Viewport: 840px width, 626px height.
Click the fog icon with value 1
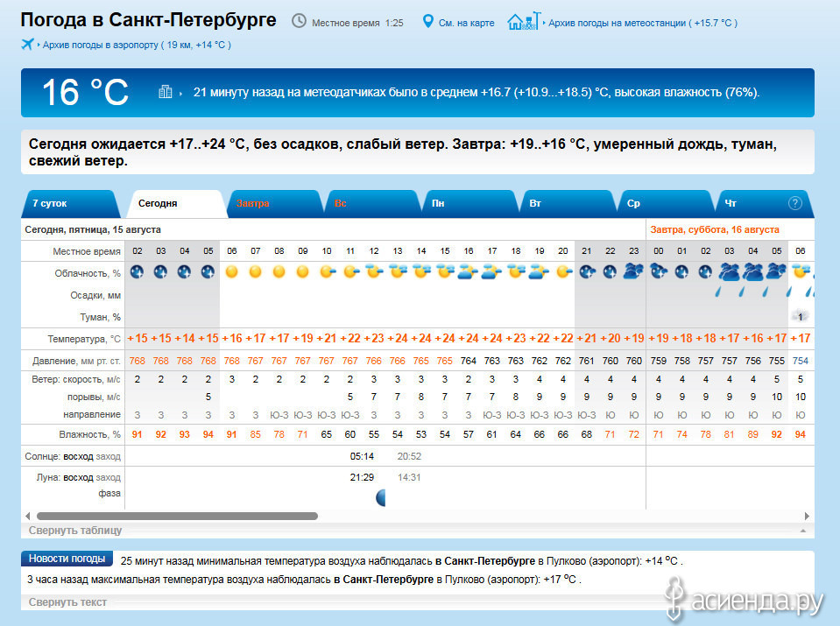[x=800, y=316]
